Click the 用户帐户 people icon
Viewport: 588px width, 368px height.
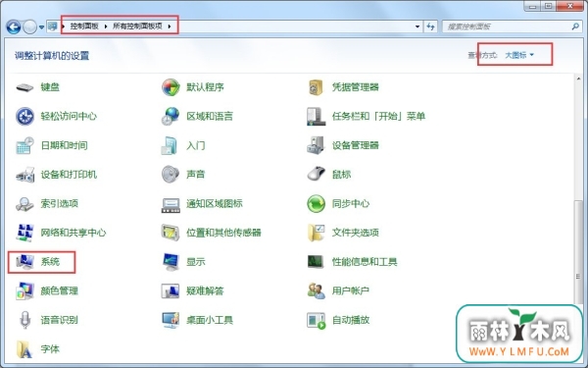pyautogui.click(x=316, y=291)
